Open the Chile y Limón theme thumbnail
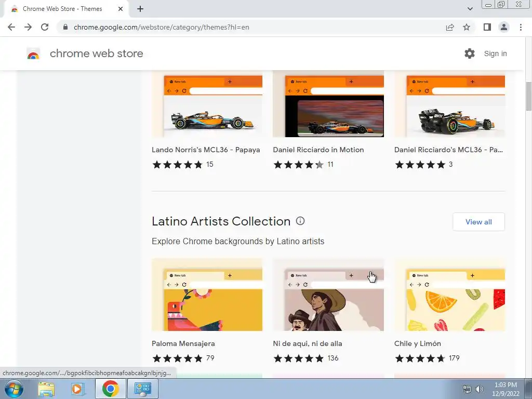Screen dimensions: 532x399 (449, 295)
